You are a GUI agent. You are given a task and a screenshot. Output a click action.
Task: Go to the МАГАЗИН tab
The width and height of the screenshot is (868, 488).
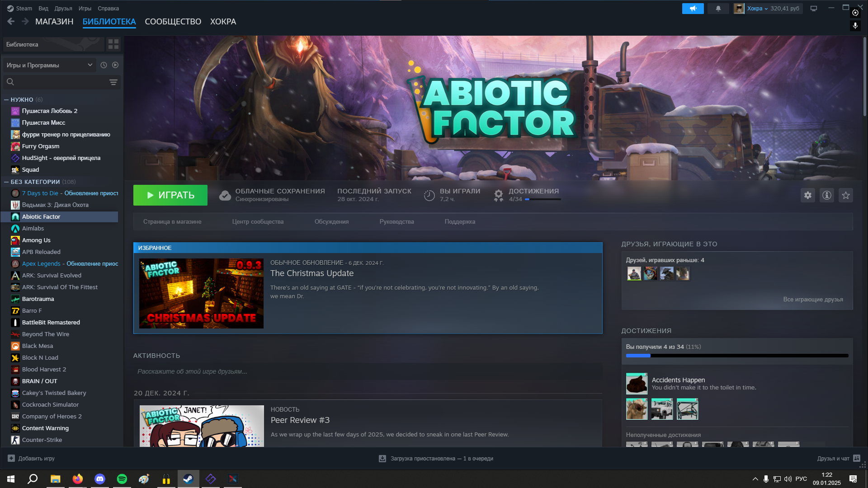(x=54, y=22)
